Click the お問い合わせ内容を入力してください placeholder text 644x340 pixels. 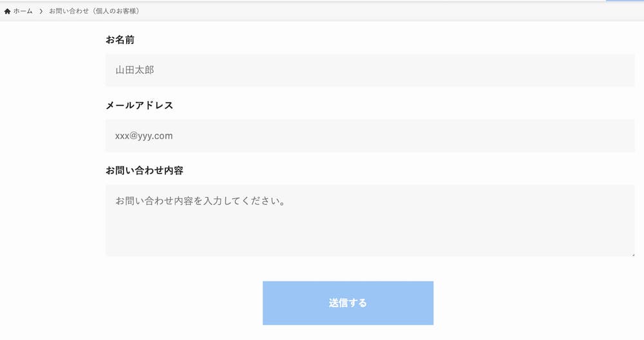pos(200,201)
